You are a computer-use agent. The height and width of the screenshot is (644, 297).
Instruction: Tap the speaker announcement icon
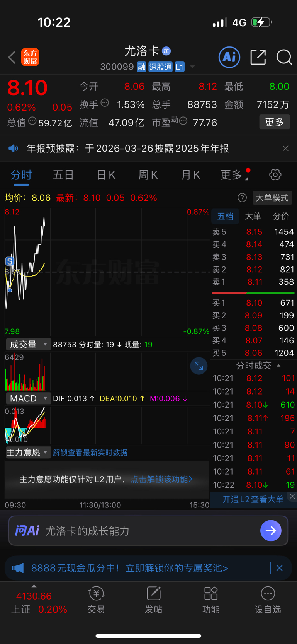tap(14, 149)
